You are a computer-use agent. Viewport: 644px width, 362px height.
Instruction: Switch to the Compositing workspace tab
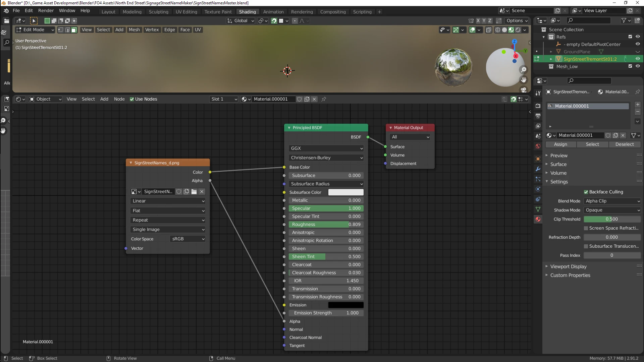pos(333,12)
